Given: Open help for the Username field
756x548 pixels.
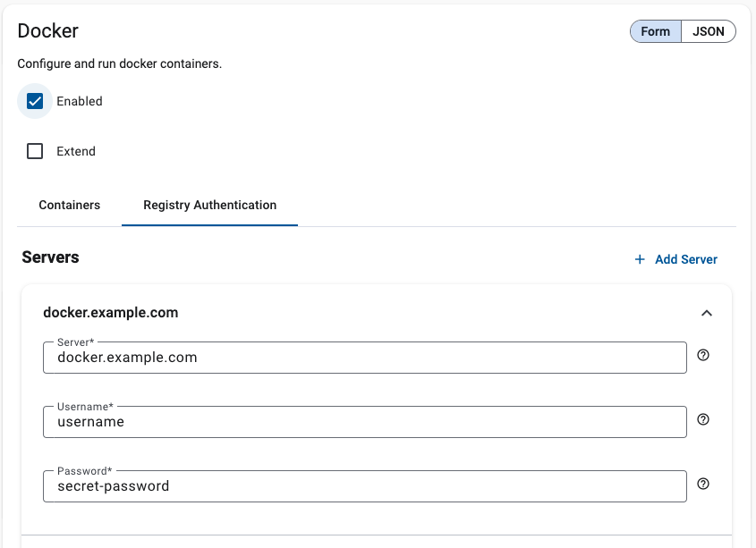Looking at the screenshot, I should click(702, 419).
